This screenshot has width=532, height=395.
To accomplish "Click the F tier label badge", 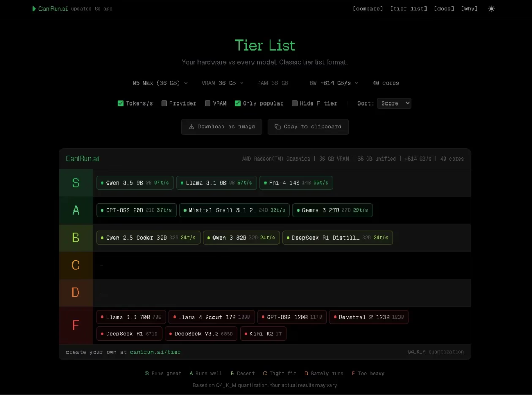I will (x=76, y=325).
